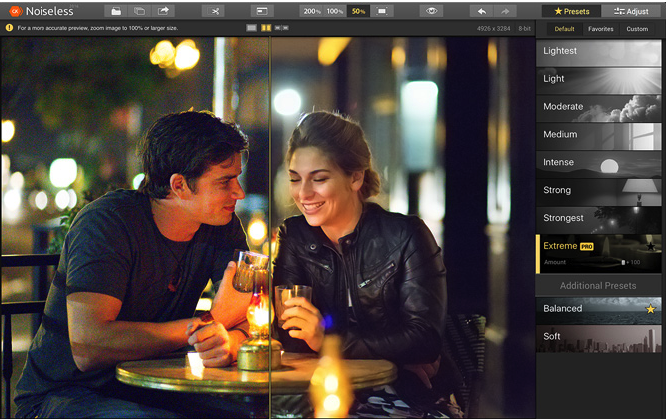The height and width of the screenshot is (419, 666).
Task: Set zoom to 200%
Action: [312, 11]
